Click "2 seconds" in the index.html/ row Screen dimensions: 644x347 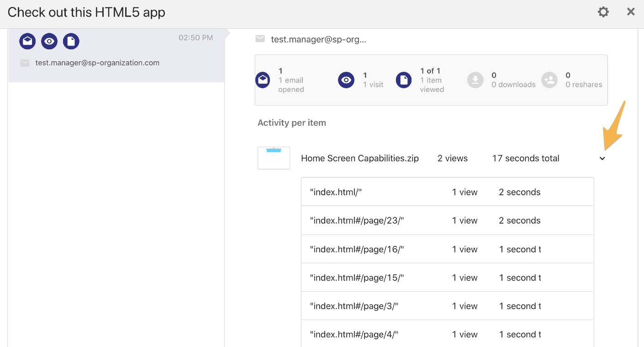(520, 192)
